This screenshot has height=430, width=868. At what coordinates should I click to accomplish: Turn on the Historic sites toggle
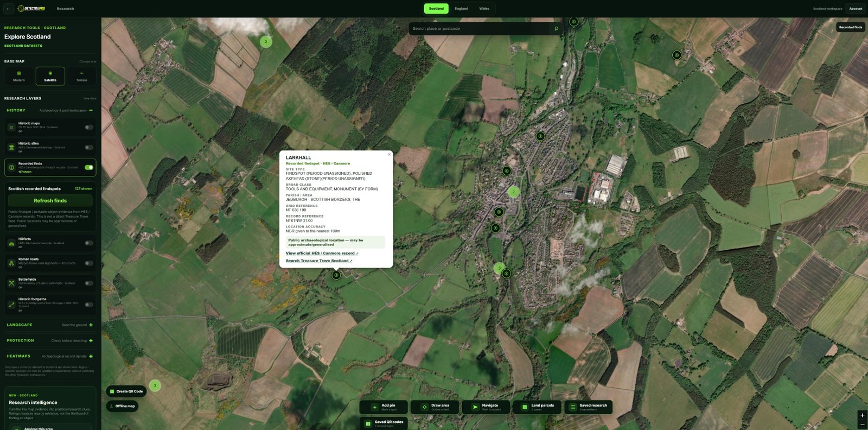click(x=88, y=148)
